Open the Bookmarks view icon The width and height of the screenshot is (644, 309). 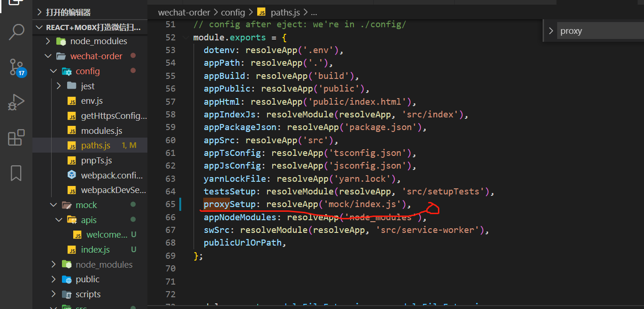click(x=16, y=173)
